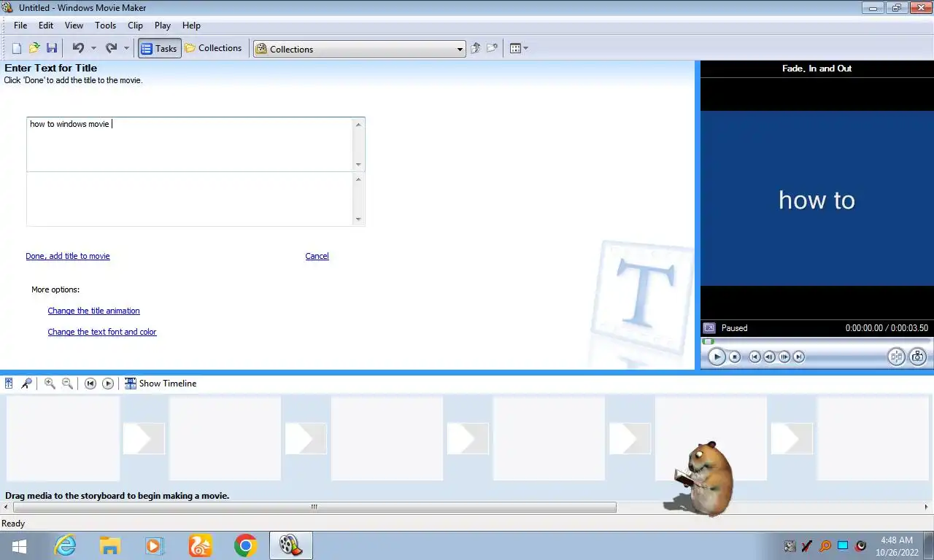Step to the next frame
The height and width of the screenshot is (560, 934).
(x=784, y=357)
